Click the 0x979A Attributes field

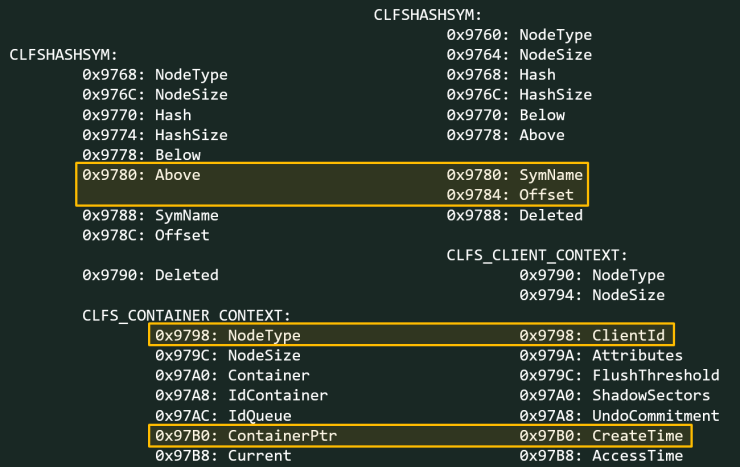[601, 355]
